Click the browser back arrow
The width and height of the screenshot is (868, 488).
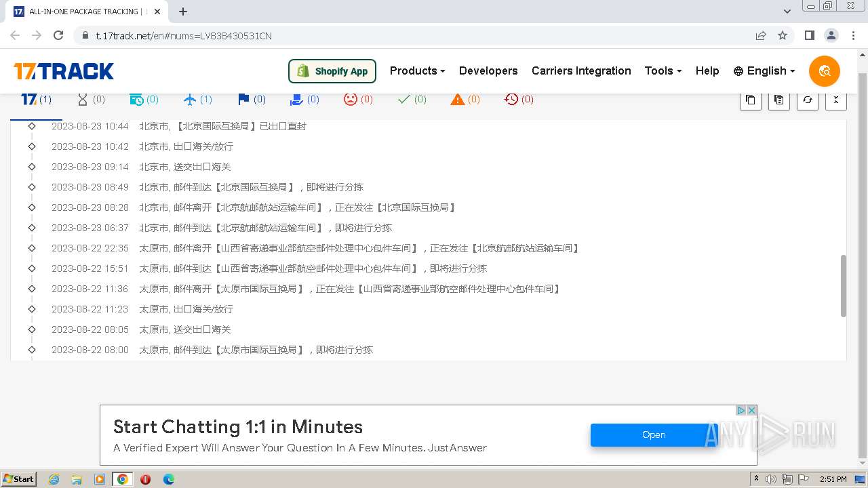15,35
